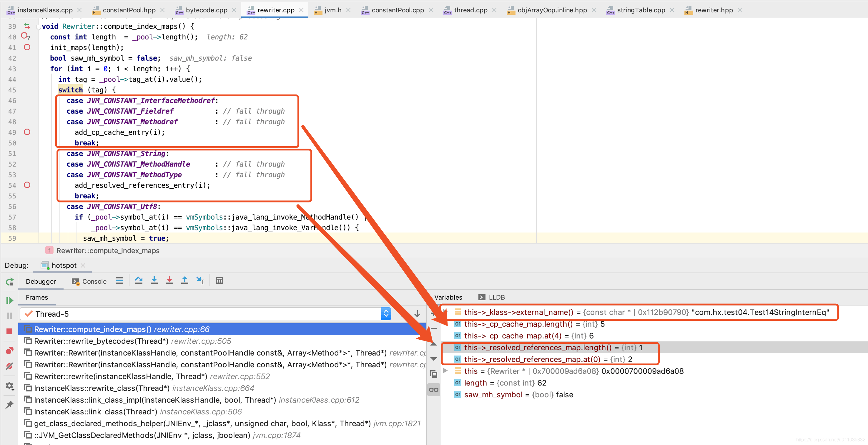Toggle breakpoint on line 54
868x445 pixels.
[x=27, y=185]
